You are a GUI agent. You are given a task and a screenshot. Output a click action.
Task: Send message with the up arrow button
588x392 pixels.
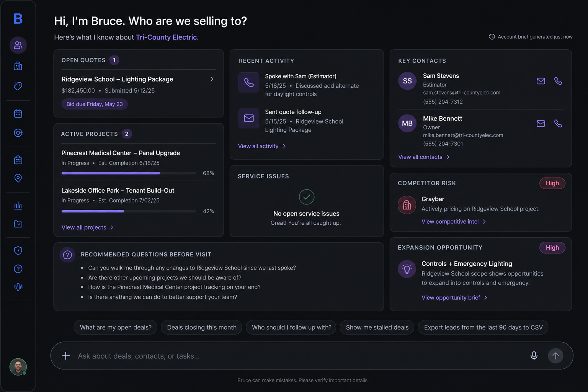click(555, 356)
